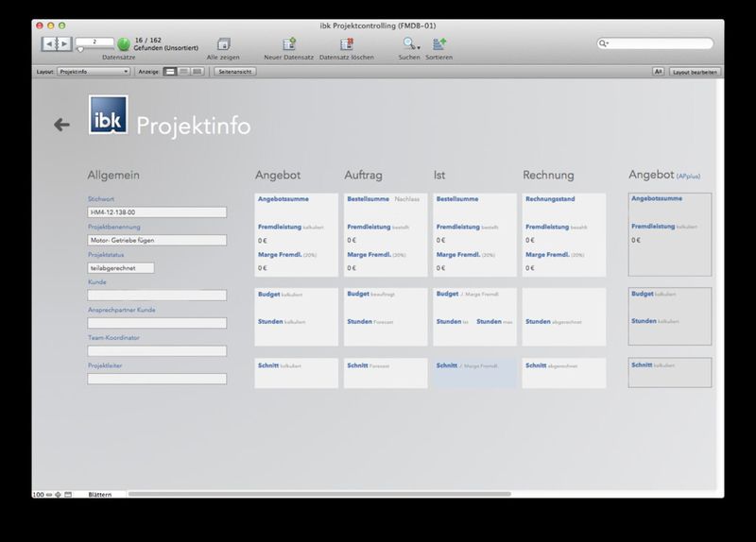Viewport: 756px width, 542px height.
Task: Click the Rechnungsstand label
Action: pos(550,199)
